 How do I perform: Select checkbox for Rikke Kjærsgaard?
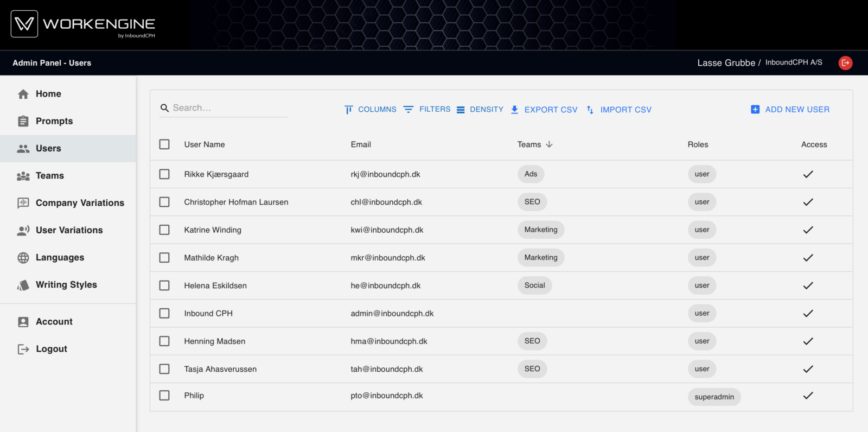click(x=164, y=174)
